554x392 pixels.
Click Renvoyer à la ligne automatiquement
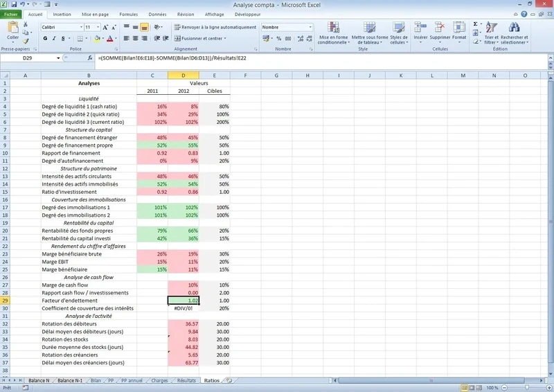(x=215, y=27)
